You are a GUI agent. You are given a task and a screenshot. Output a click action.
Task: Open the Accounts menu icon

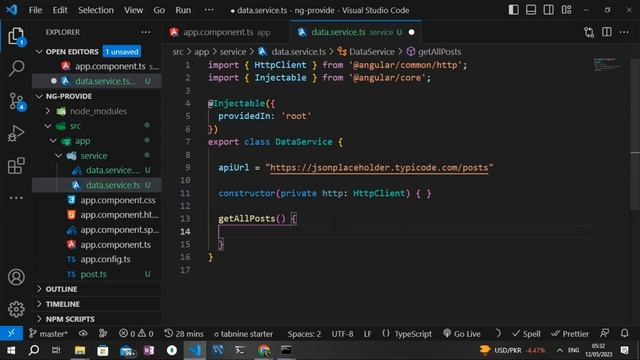click(x=16, y=277)
